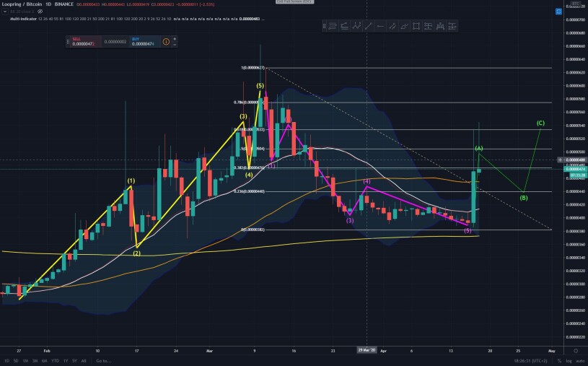Click the 29 Mar '20 date marker
The height and width of the screenshot is (366, 588).
coord(367,350)
